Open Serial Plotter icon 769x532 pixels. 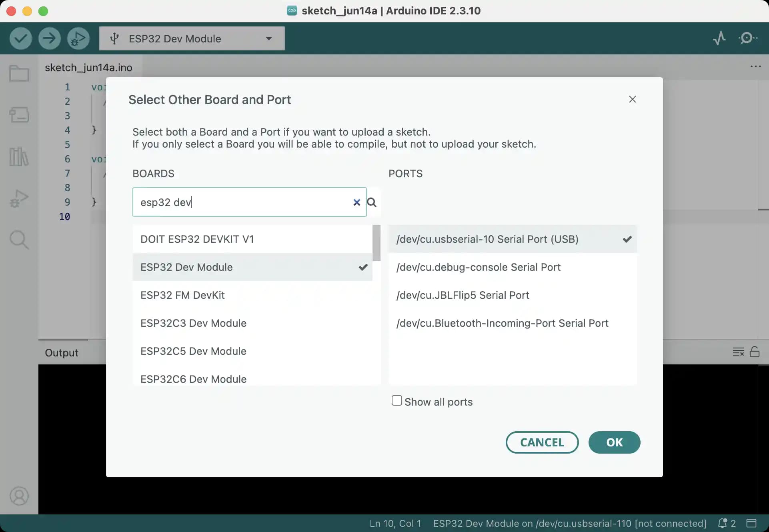[719, 38]
